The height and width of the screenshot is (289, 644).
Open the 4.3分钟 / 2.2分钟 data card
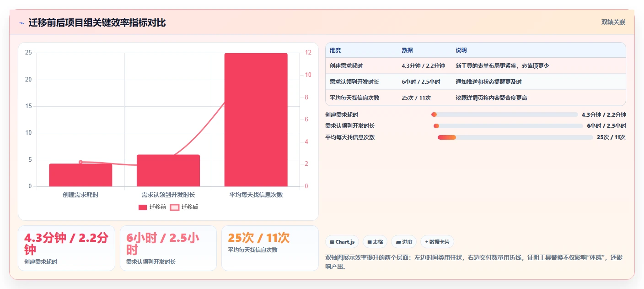[x=66, y=248]
